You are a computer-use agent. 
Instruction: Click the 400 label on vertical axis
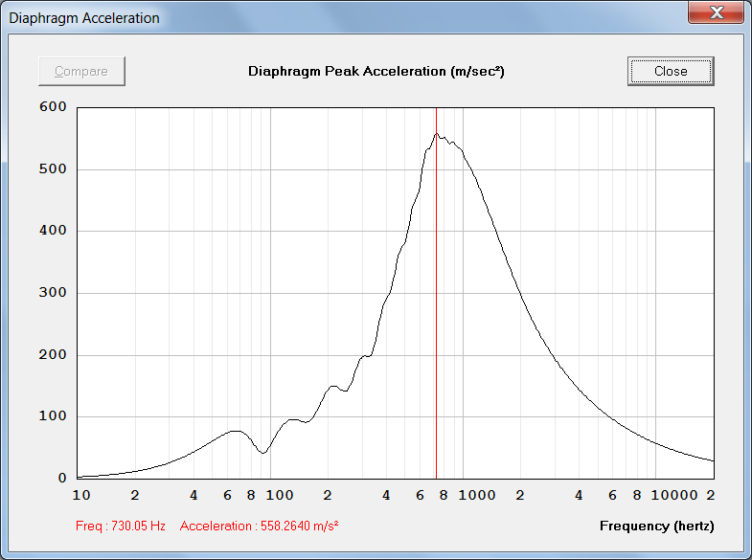(x=53, y=231)
